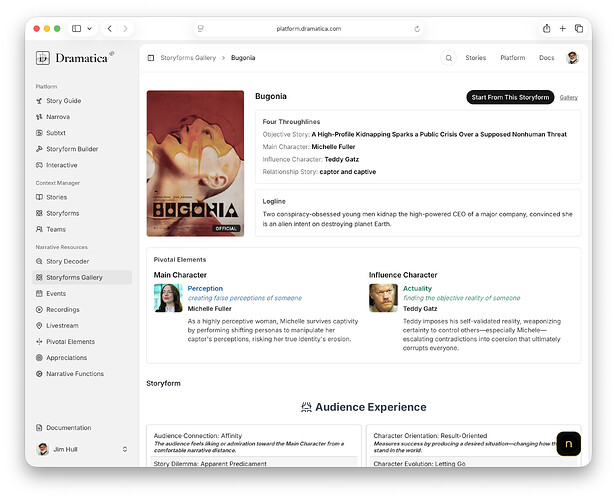Image resolution: width=616 pixels, height=500 pixels.
Task: Open Stories top navigation item
Action: pyautogui.click(x=475, y=58)
